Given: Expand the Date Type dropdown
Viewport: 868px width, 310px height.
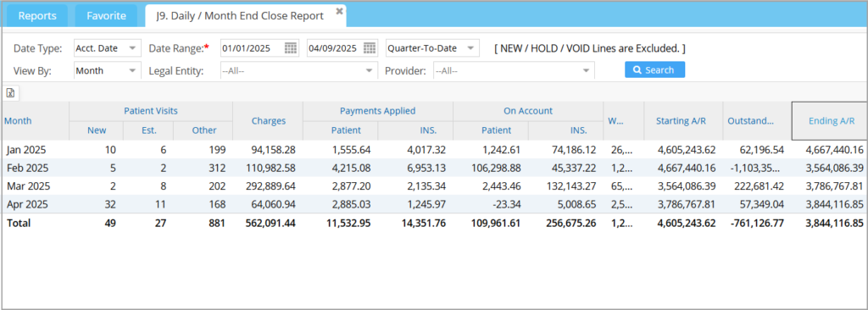Looking at the screenshot, I should (108, 48).
